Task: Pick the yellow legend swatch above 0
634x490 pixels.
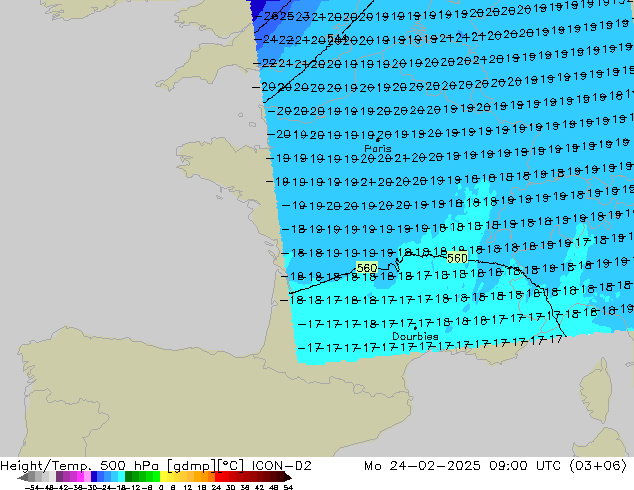Action: click(163, 477)
